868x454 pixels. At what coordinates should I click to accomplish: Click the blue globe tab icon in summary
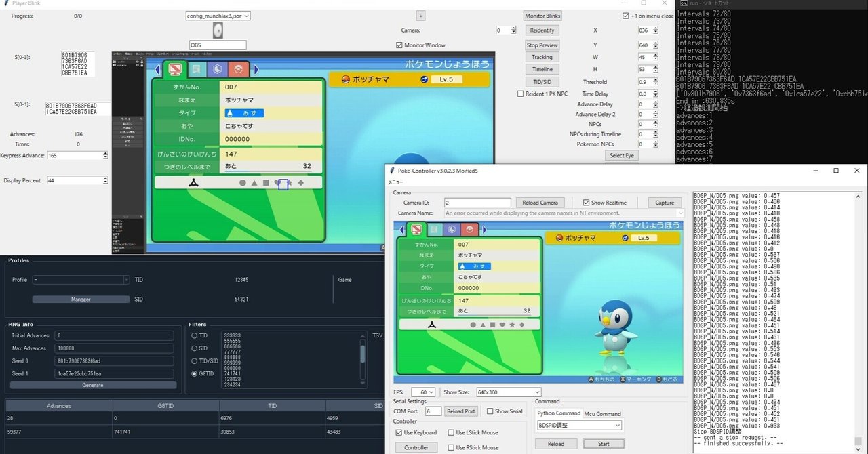(x=218, y=69)
